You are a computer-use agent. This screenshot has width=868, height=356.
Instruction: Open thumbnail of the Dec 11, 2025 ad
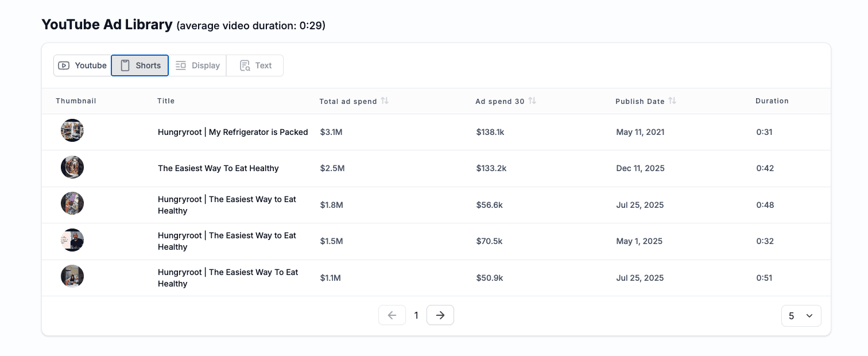point(72,167)
